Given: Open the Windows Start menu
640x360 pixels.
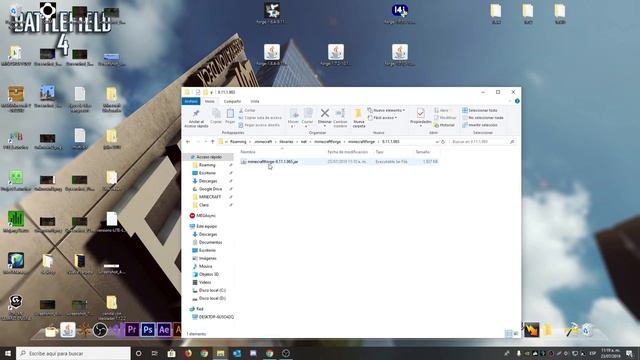Looking at the screenshot, I should pyautogui.click(x=7, y=353).
